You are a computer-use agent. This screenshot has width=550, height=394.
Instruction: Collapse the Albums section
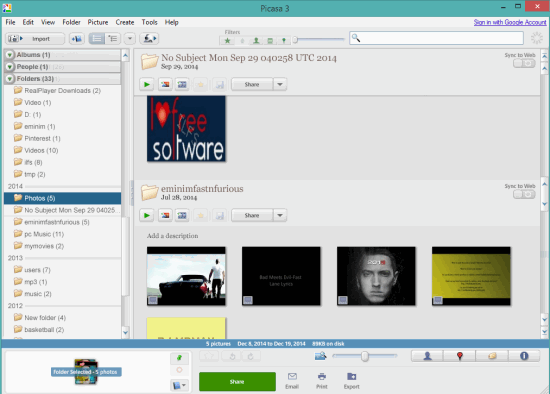tap(9, 55)
